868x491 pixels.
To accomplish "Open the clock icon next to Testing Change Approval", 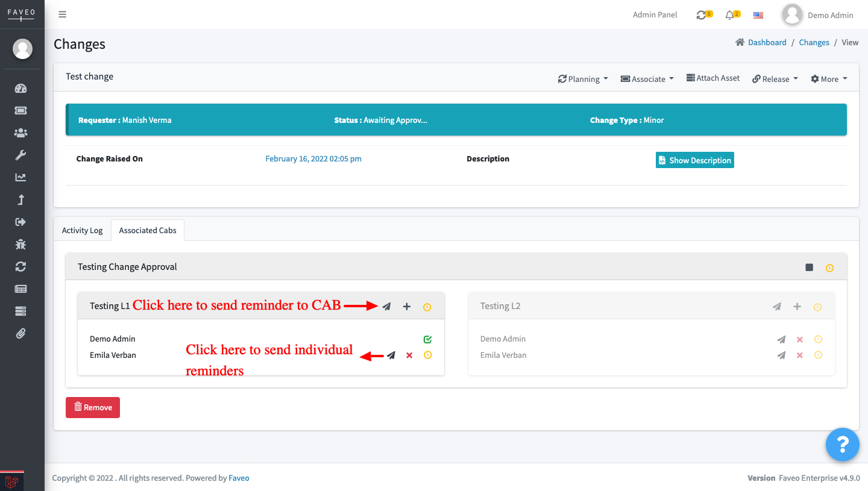I will [x=829, y=267].
